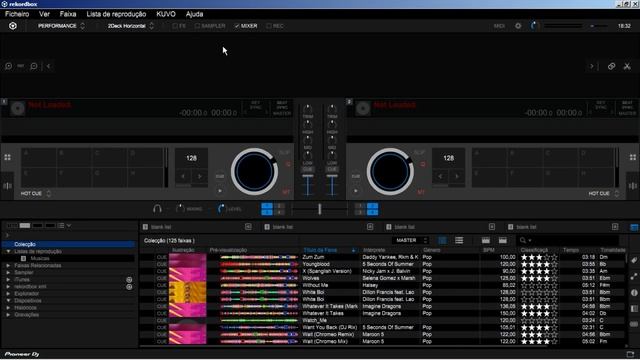Open the Faixa menu
This screenshot has width=640, height=360.
(68, 14)
